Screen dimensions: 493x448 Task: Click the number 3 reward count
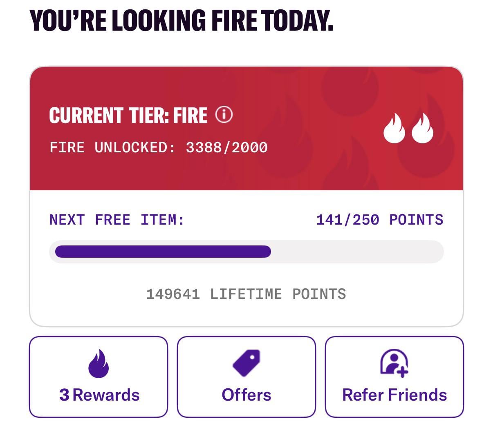[64, 395]
